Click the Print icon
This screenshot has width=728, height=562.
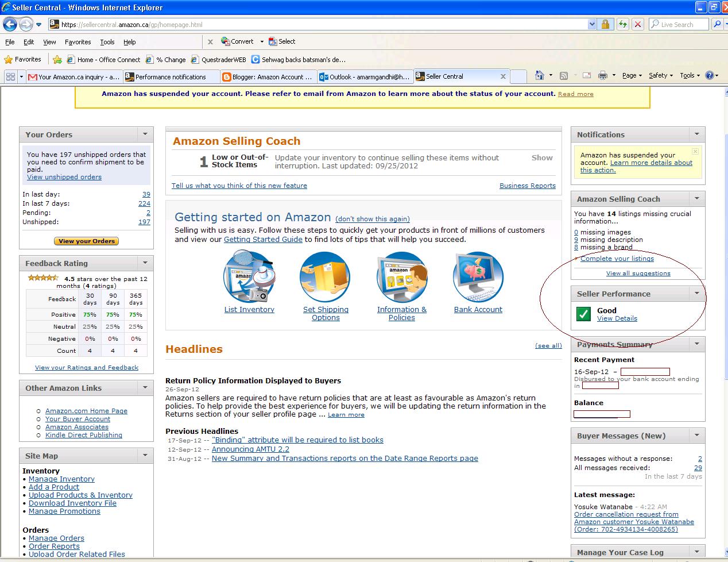(603, 75)
